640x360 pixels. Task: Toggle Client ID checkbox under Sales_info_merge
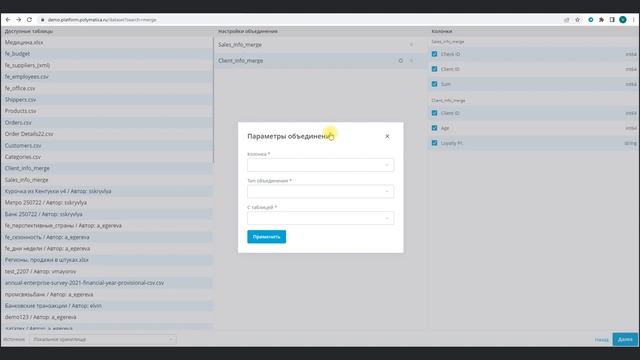pos(434,69)
